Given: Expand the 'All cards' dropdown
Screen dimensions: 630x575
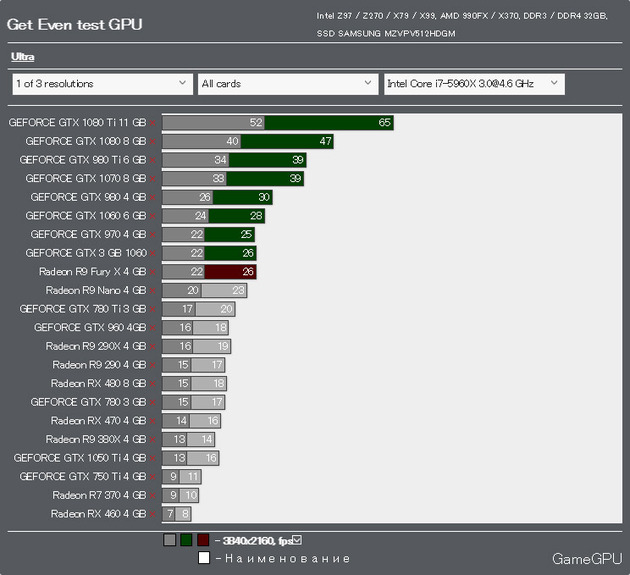Looking at the screenshot, I should tap(288, 84).
